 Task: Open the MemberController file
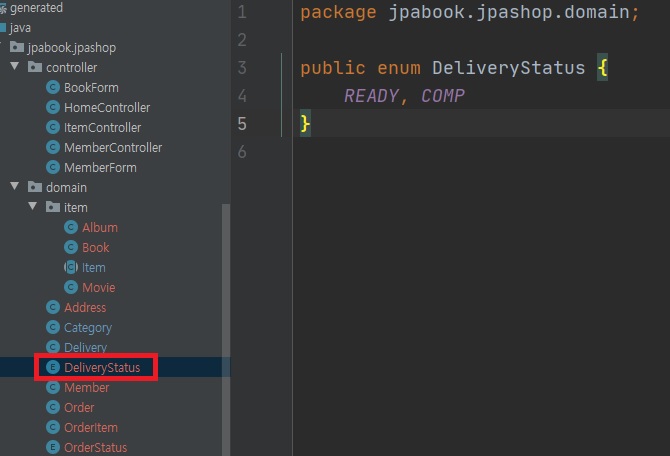coord(113,148)
